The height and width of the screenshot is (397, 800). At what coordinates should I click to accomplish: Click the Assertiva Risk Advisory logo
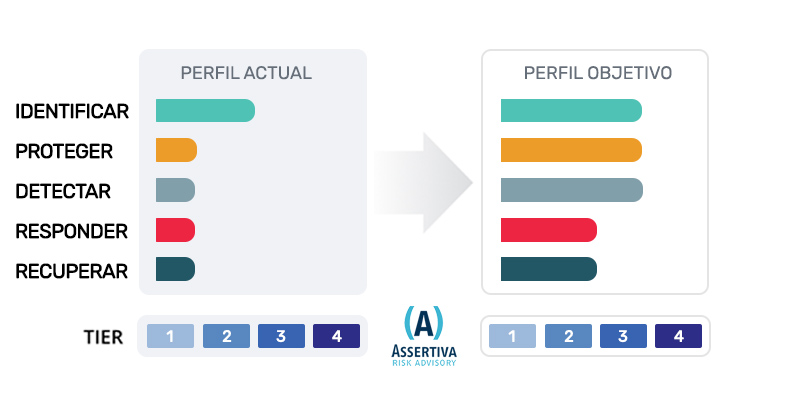[424, 336]
